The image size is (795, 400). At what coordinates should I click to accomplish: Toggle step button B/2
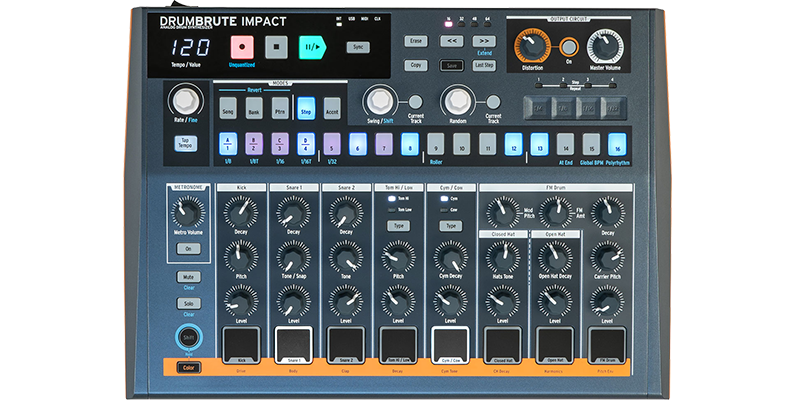[254, 144]
